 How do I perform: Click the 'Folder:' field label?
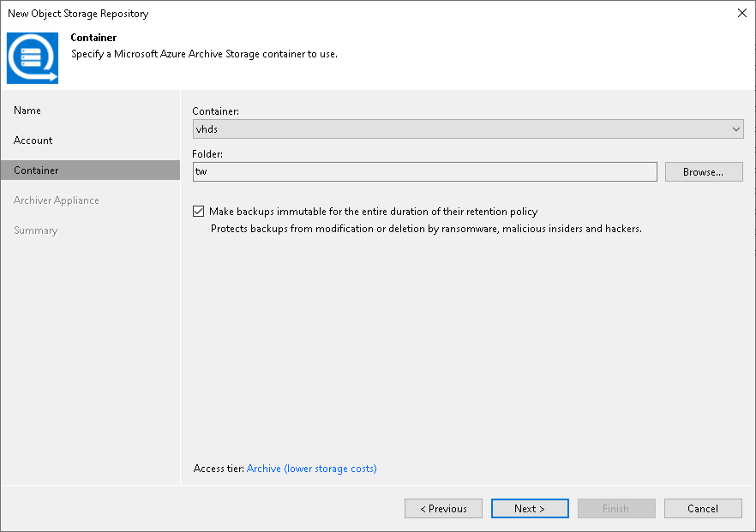[207, 154]
